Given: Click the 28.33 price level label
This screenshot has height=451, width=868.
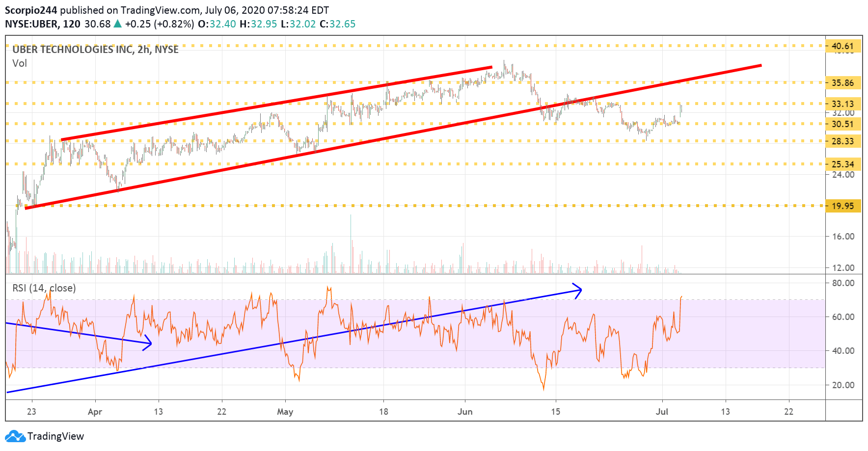Looking at the screenshot, I should click(x=843, y=141).
